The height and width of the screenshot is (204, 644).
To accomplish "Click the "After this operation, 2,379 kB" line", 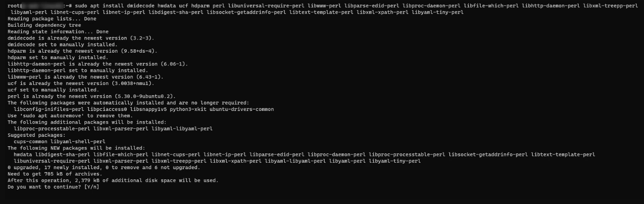I will [x=113, y=180].
